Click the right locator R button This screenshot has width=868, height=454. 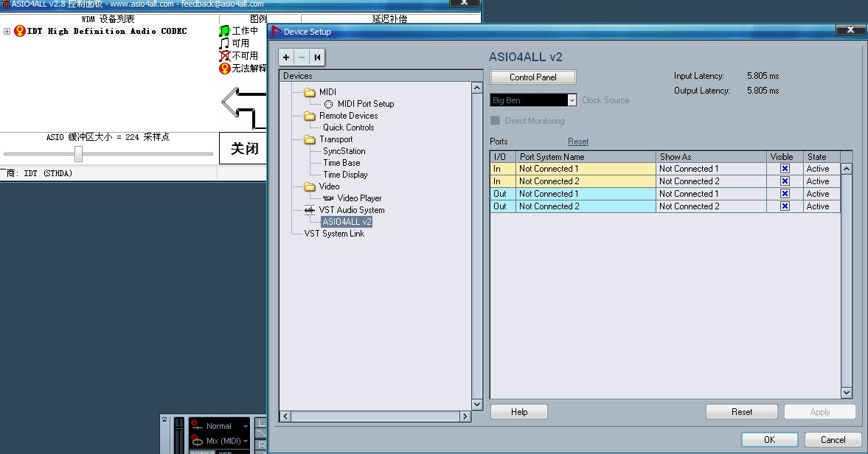pos(261,444)
